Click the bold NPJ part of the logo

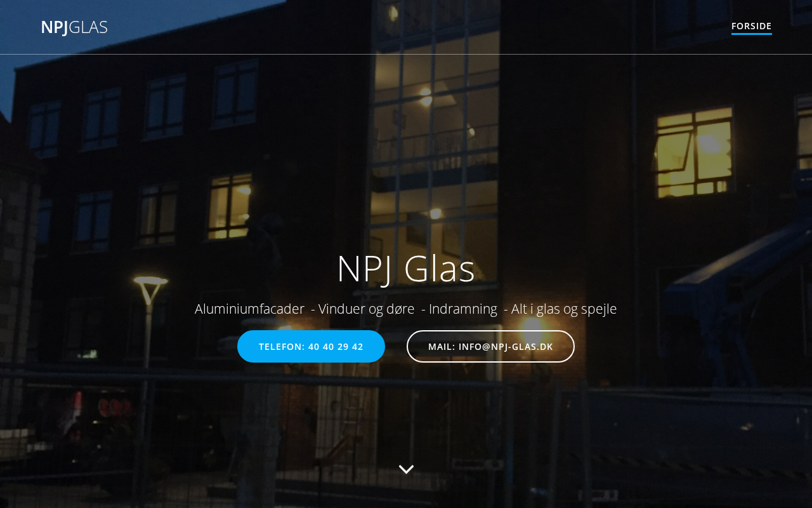pyautogui.click(x=54, y=27)
